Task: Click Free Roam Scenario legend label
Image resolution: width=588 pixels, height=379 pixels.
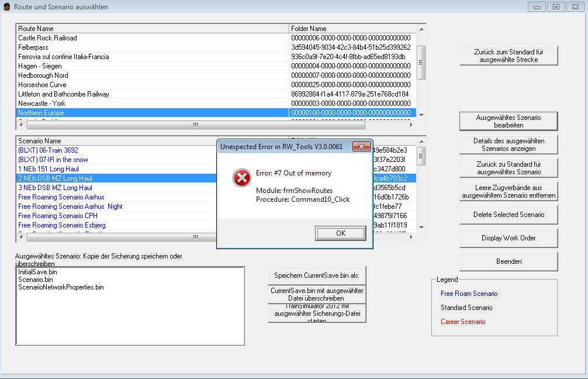Action: 469,294
